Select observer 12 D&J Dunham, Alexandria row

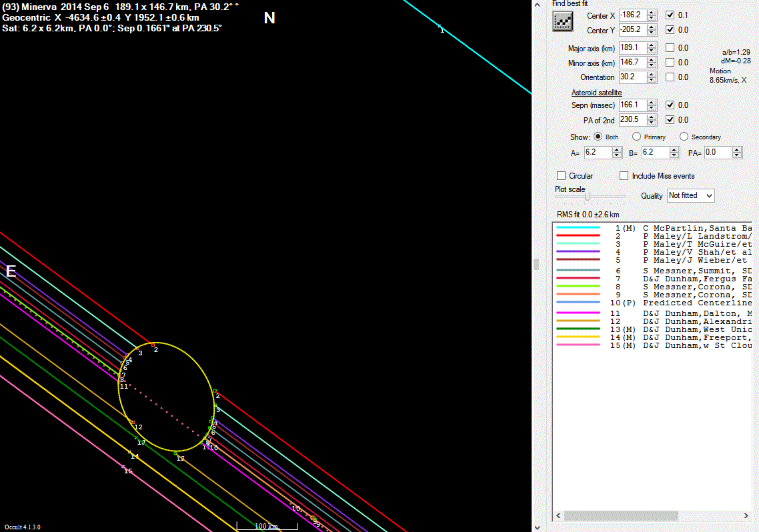pos(654,321)
